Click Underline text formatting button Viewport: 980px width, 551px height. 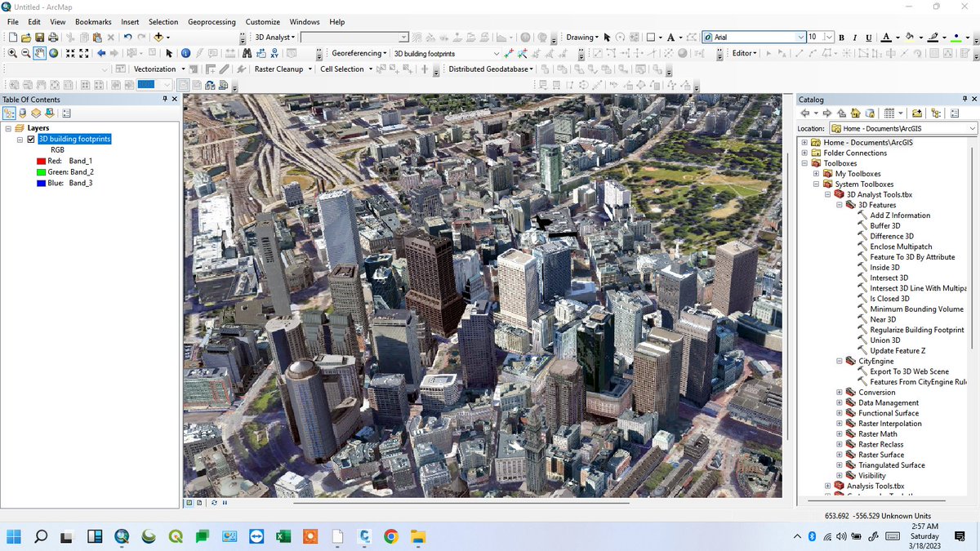coord(868,38)
